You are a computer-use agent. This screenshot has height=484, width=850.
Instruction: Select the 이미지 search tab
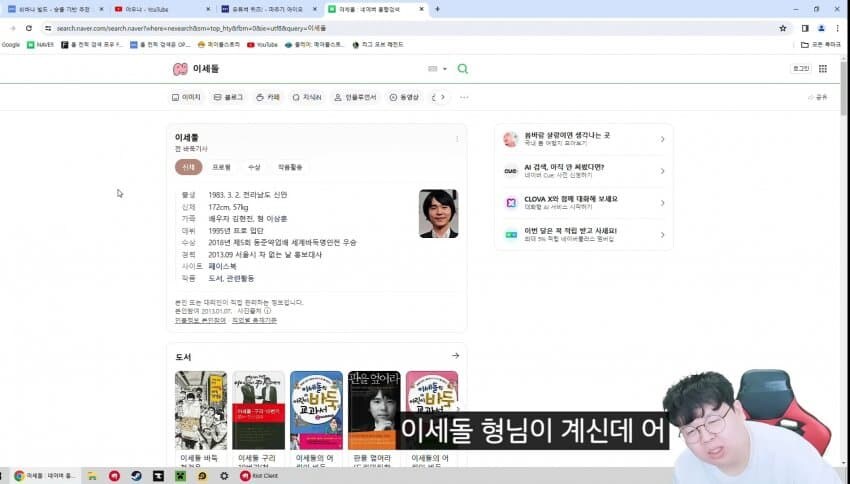[186, 98]
